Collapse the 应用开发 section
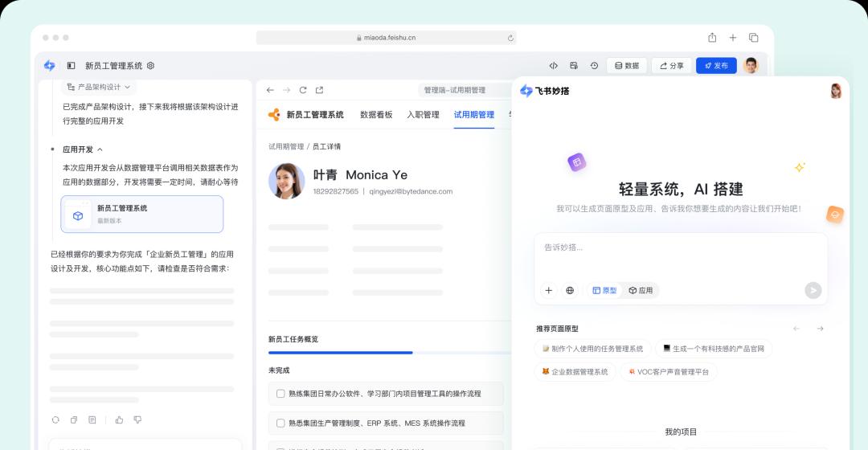This screenshot has height=450, width=868. [x=100, y=149]
